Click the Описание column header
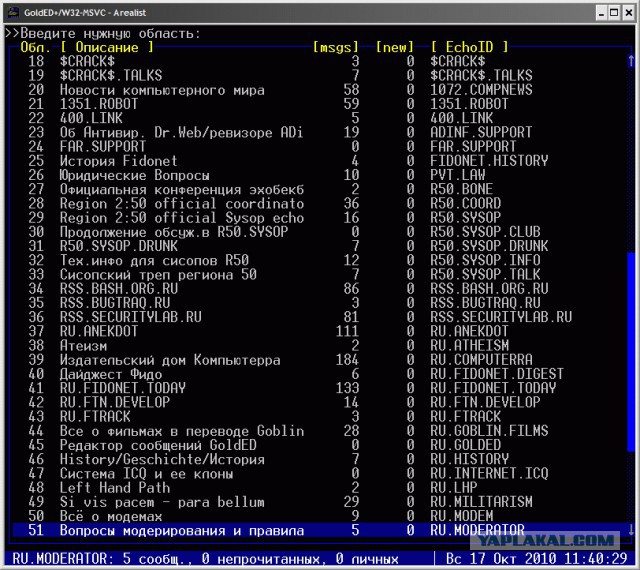Image resolution: width=640 pixels, height=570 pixels. tap(107, 47)
